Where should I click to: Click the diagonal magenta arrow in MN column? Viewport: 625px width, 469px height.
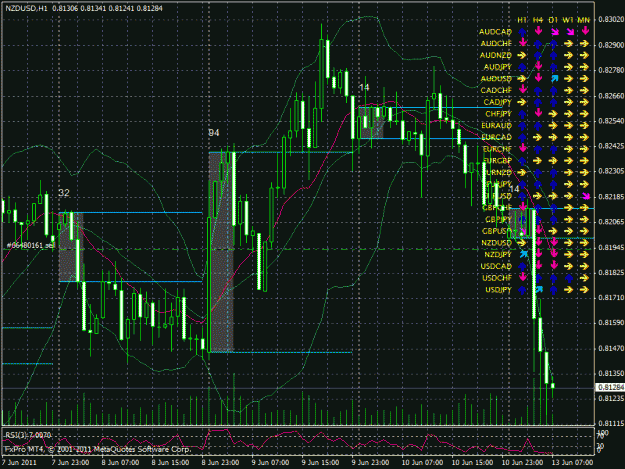pos(585,196)
